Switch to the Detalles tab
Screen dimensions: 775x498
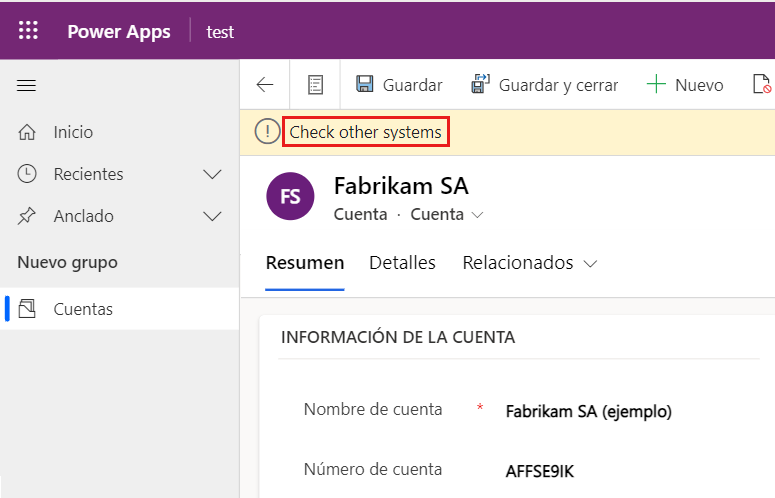pyautogui.click(x=402, y=263)
